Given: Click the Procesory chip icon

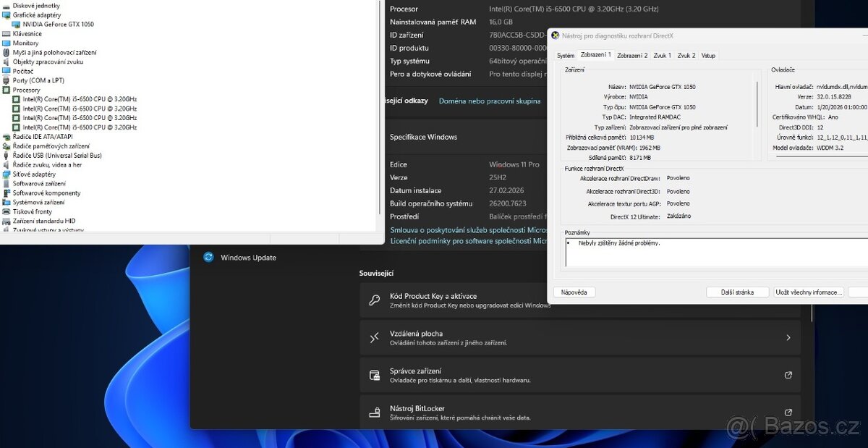Looking at the screenshot, I should [7, 90].
